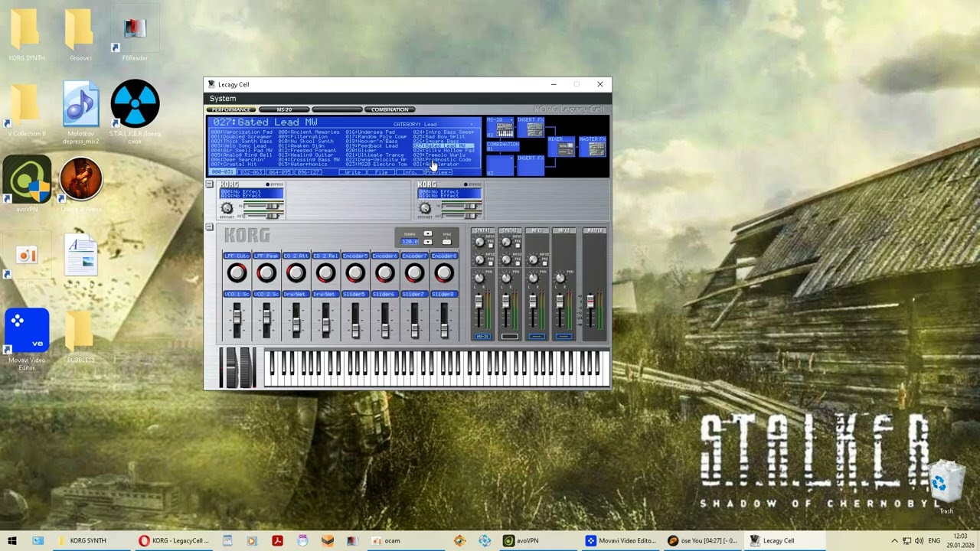Click the LPF Peak encoder knob
The height and width of the screenshot is (551, 980).
(266, 272)
